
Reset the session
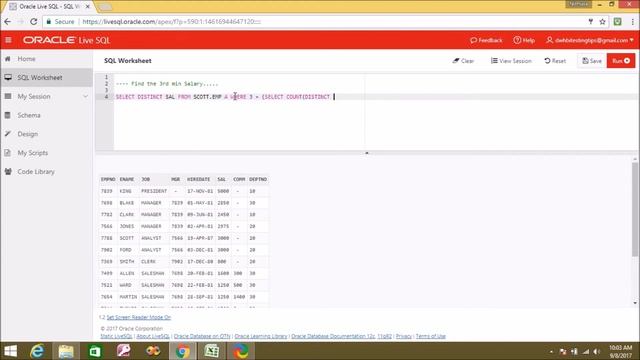555,61
